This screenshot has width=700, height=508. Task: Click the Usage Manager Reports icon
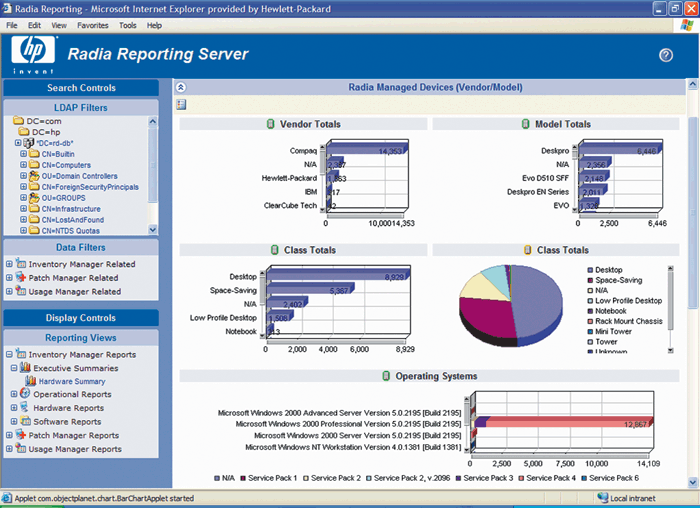click(21, 448)
